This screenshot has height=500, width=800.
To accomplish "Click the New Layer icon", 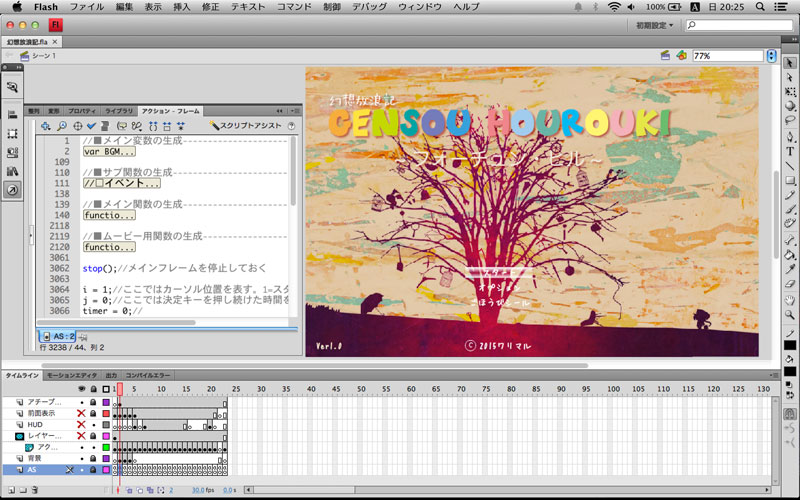I will pos(11,490).
